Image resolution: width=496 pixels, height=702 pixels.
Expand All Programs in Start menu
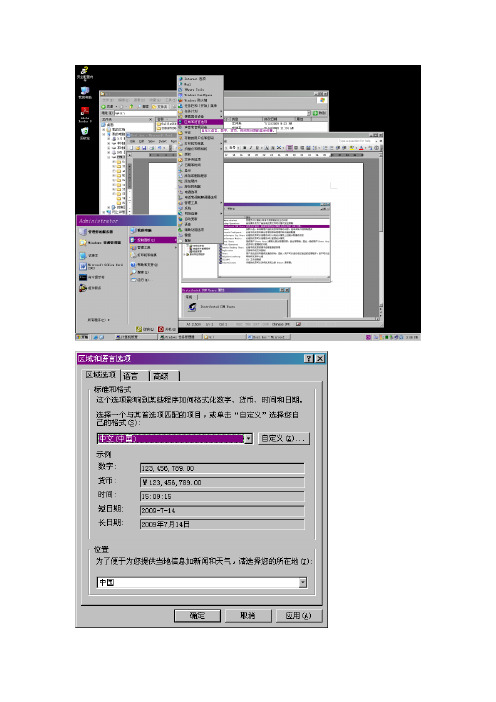pyautogui.click(x=98, y=320)
